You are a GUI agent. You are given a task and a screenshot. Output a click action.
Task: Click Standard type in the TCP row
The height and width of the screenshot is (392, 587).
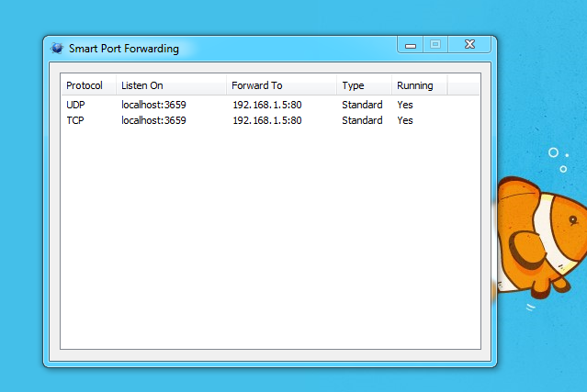[x=362, y=120]
